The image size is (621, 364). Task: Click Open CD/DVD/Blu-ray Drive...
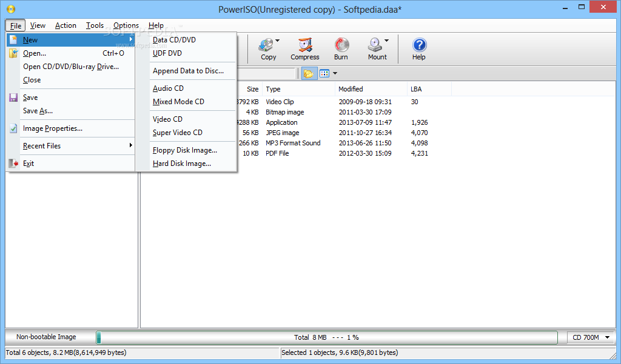tap(70, 67)
